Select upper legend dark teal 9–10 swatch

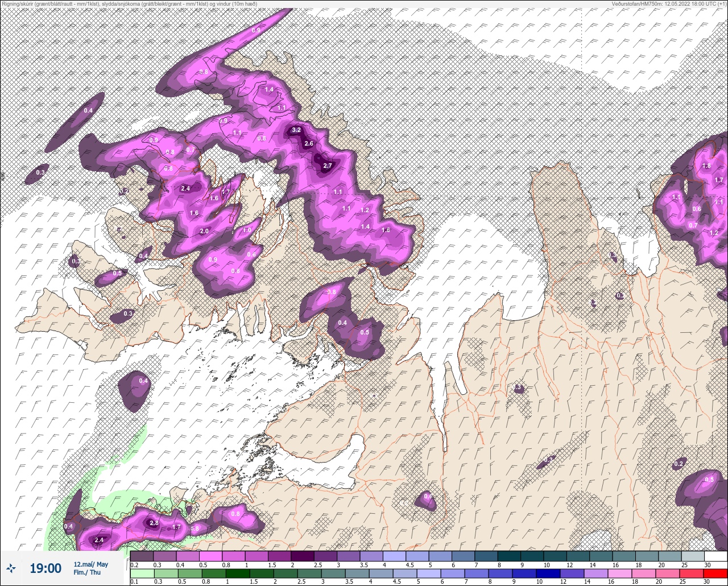[532, 556]
